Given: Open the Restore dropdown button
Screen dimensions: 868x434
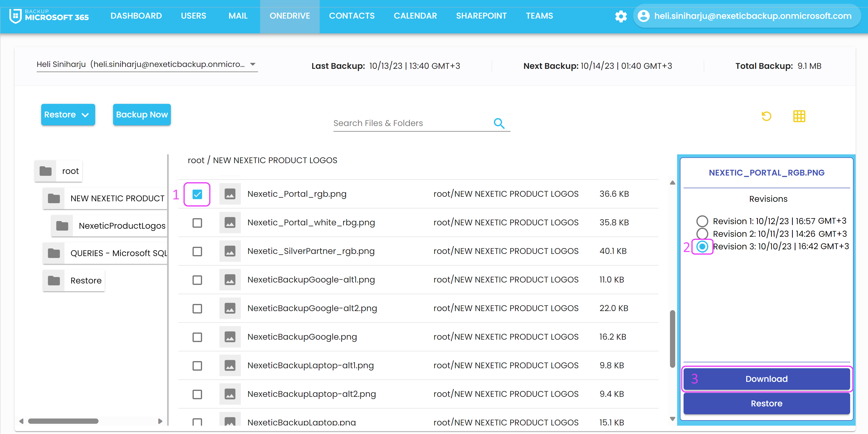Looking at the screenshot, I should click(68, 115).
